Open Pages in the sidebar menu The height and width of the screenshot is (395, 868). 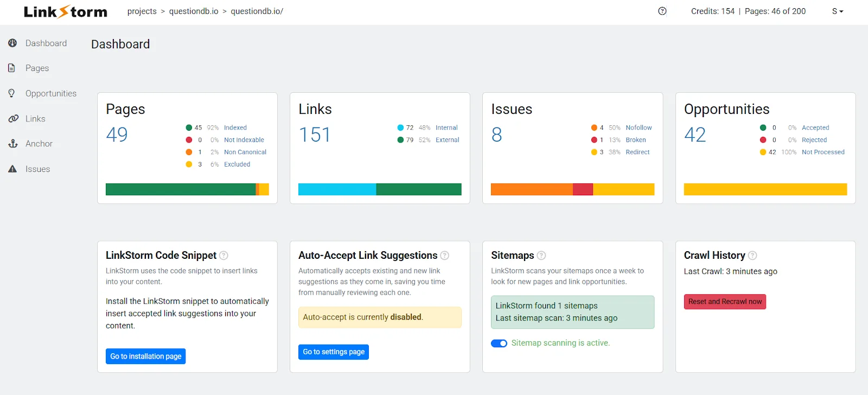pyautogui.click(x=37, y=68)
